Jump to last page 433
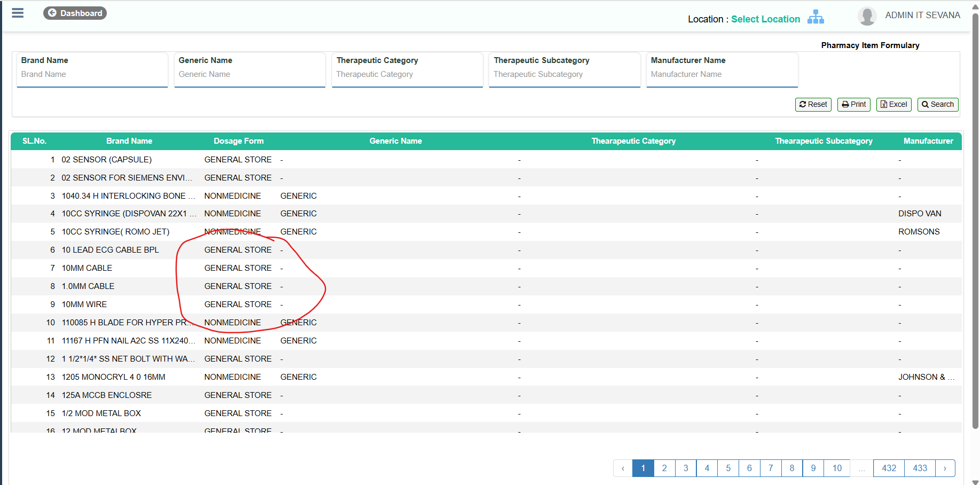The image size is (980, 485). click(x=920, y=468)
